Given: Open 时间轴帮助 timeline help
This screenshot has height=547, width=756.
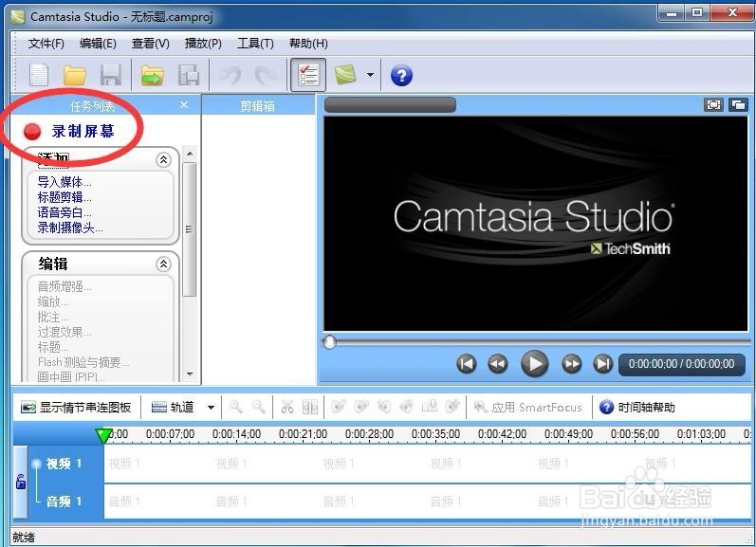Looking at the screenshot, I should tap(636, 408).
